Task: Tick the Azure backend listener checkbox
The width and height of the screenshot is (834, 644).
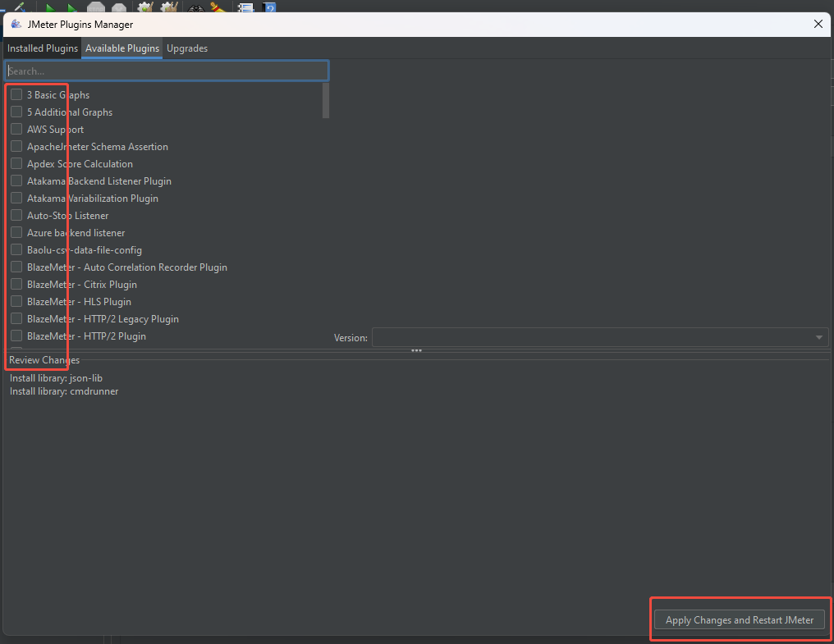Action: pos(16,232)
